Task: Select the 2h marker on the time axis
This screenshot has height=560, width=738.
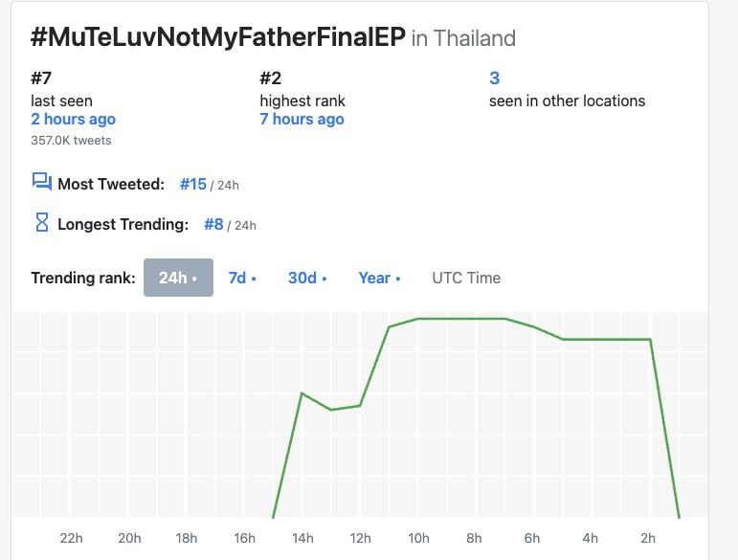Action: point(648,538)
